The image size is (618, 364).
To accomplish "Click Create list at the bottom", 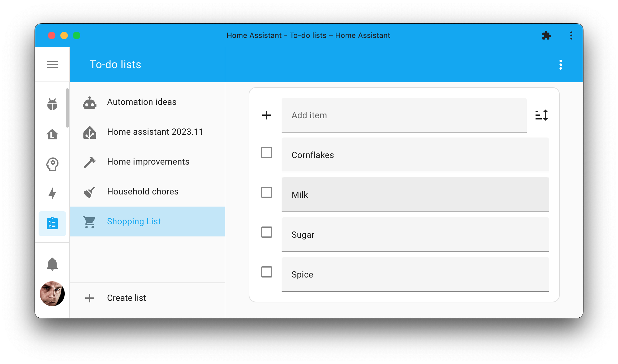I will tap(126, 298).
